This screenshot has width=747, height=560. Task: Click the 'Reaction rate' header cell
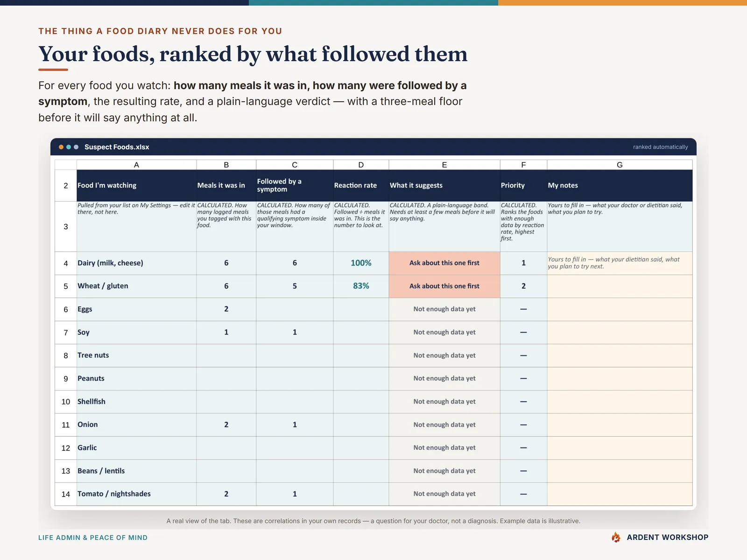(361, 185)
